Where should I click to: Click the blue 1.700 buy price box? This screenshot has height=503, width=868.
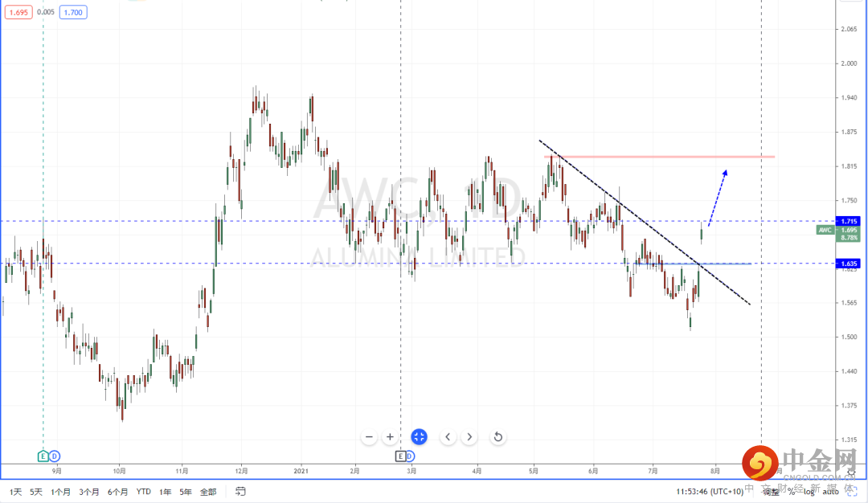click(x=73, y=12)
